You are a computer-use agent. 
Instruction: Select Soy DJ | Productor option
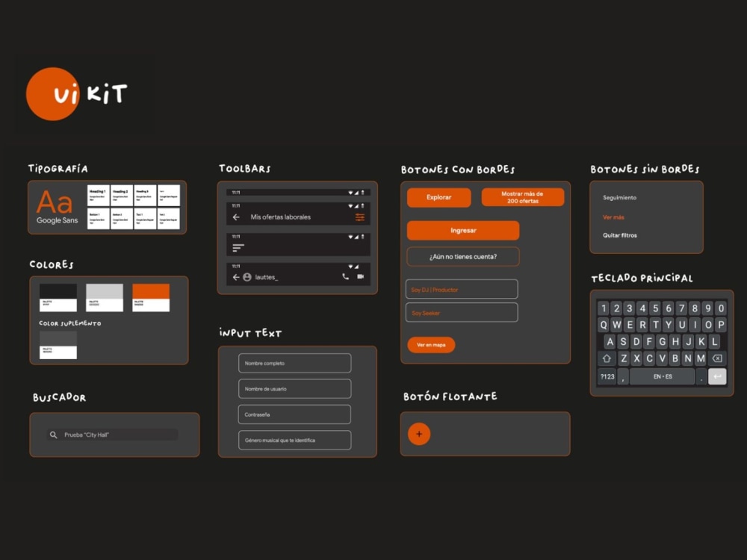(462, 289)
